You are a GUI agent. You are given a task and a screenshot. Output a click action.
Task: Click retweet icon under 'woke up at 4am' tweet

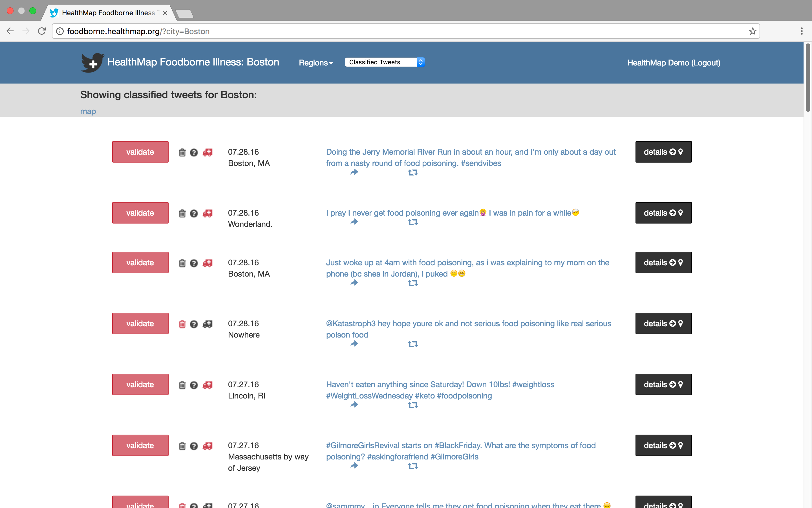413,283
